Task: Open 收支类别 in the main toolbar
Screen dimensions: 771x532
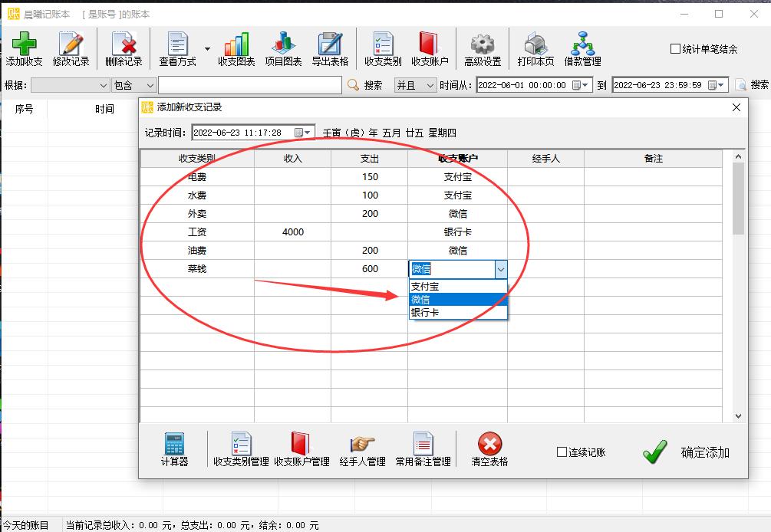Action: coord(383,48)
